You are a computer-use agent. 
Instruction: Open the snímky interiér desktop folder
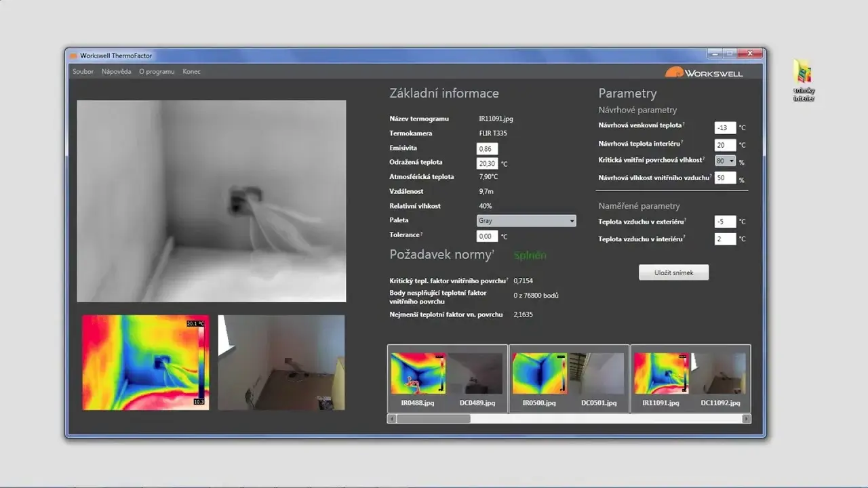point(804,81)
